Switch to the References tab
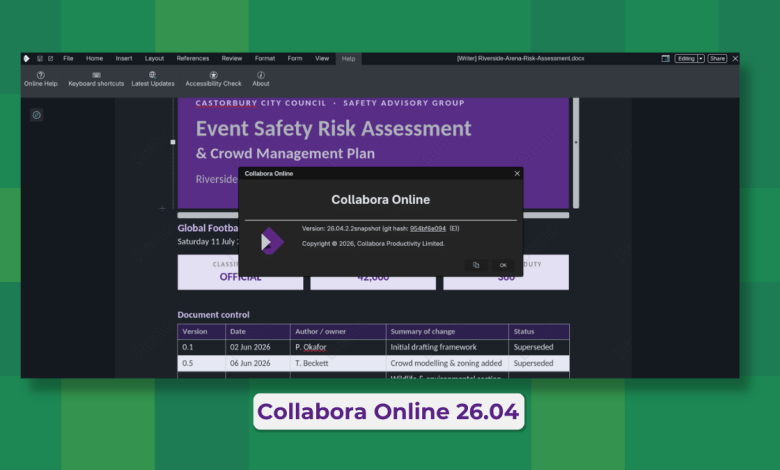Image resolution: width=780 pixels, height=470 pixels. (x=193, y=59)
